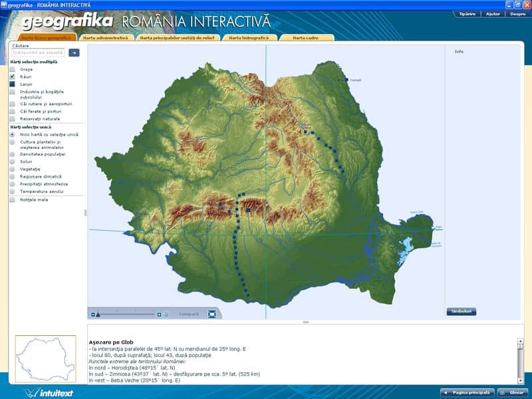
Task: Enable the Notițele mele checkbox
Action: click(x=12, y=199)
